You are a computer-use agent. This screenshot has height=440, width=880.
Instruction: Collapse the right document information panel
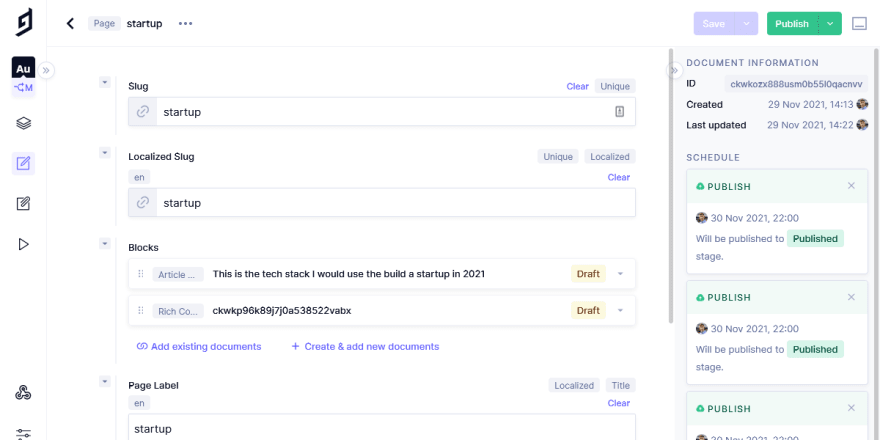click(x=674, y=70)
